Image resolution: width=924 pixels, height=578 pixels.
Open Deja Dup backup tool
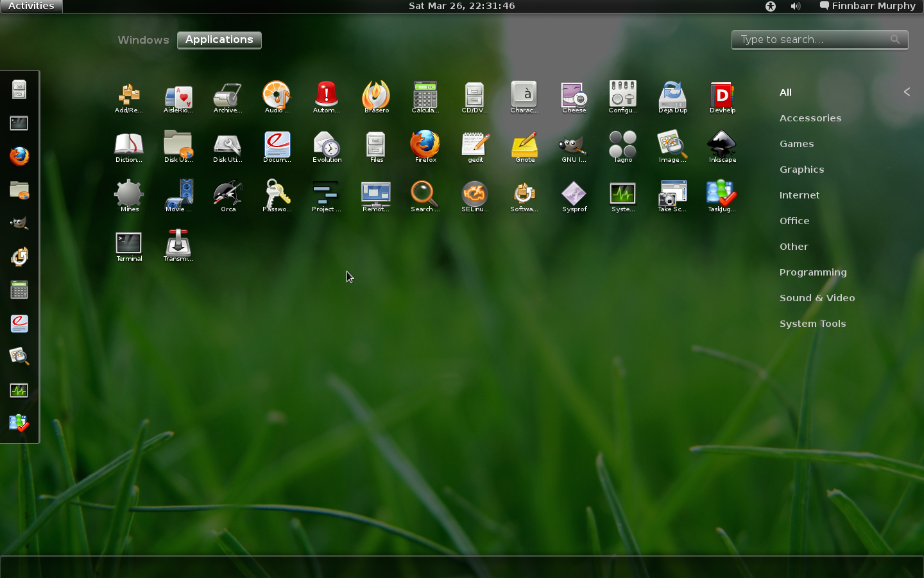pyautogui.click(x=672, y=96)
